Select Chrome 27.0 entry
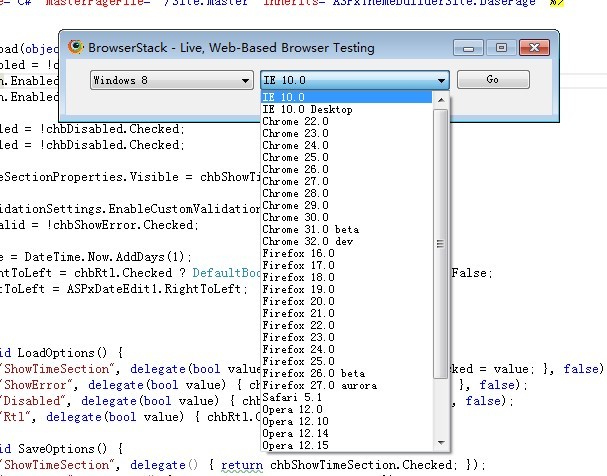 (x=346, y=181)
